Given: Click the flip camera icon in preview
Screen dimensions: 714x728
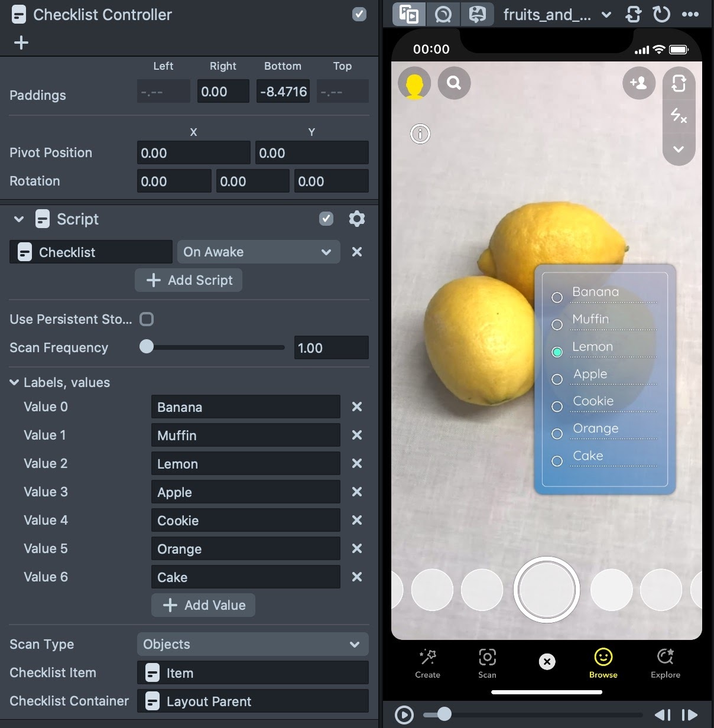Looking at the screenshot, I should (679, 83).
